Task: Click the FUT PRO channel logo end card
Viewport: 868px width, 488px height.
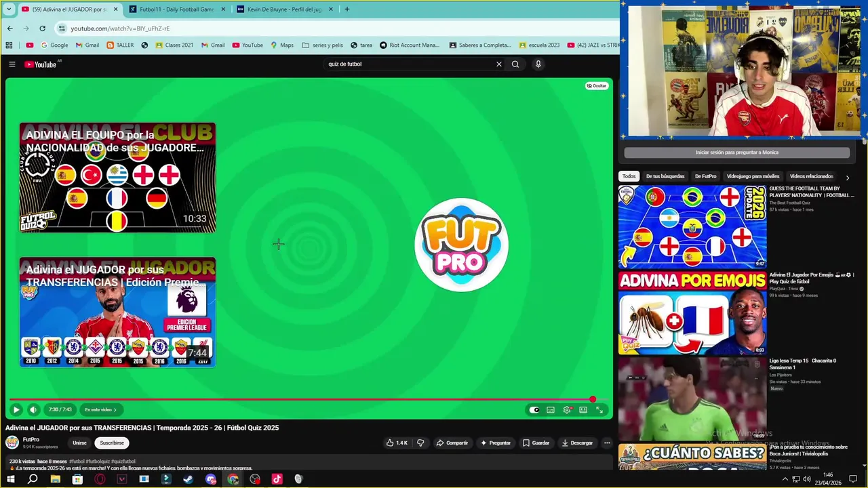Action: (461, 245)
